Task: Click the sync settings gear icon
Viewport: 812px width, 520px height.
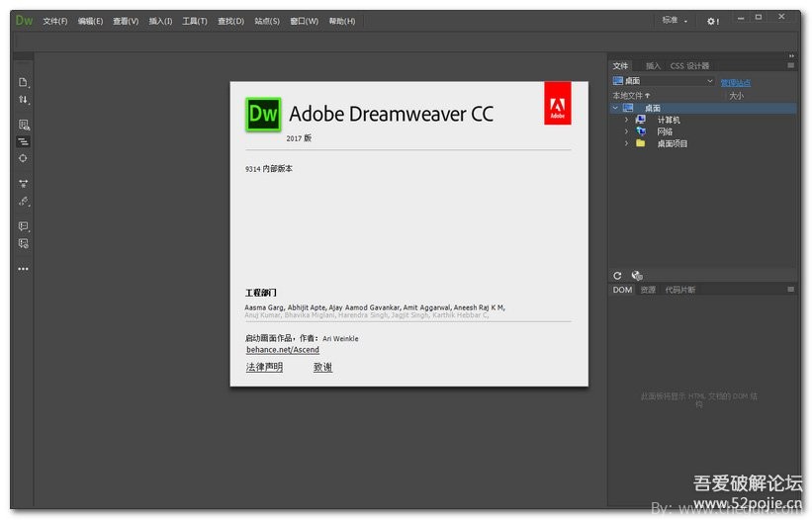Action: [712, 21]
